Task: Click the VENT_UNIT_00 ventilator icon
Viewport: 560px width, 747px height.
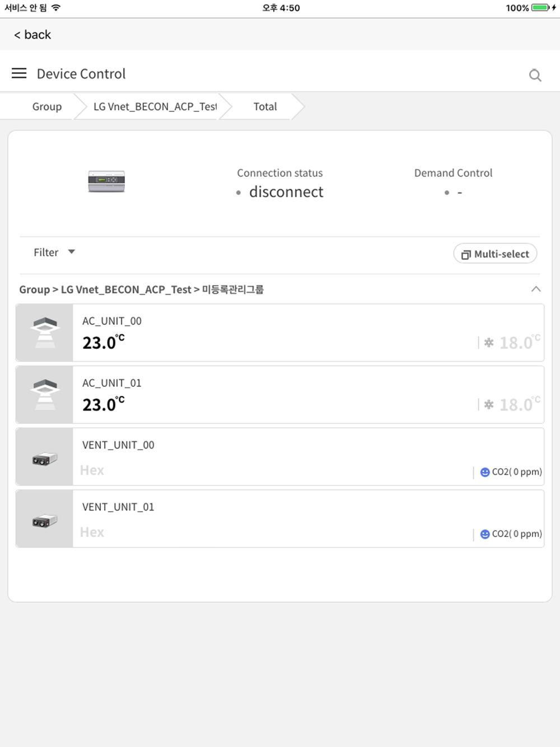Action: point(45,459)
